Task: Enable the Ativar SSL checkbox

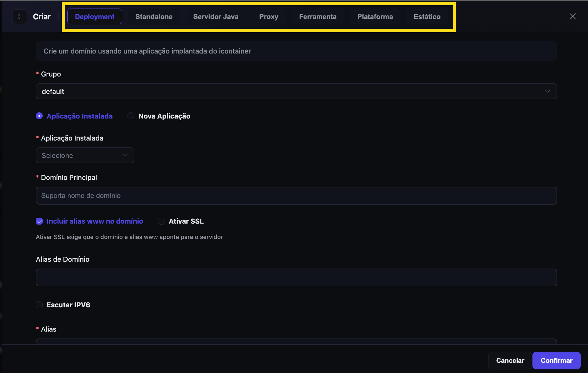Action: click(161, 221)
